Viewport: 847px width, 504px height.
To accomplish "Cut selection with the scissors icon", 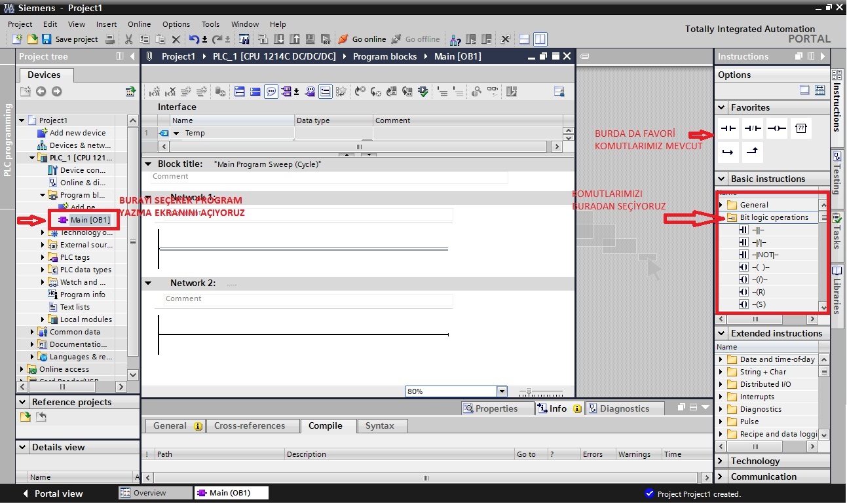I will click(x=128, y=39).
